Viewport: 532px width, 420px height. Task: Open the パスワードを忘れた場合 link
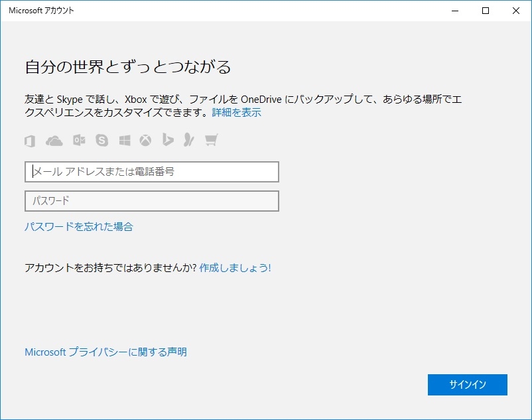(x=79, y=226)
